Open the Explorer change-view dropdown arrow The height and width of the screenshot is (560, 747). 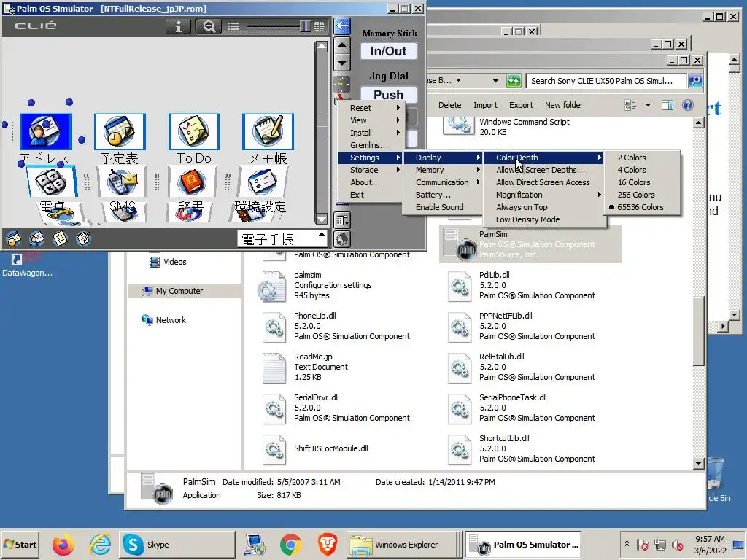[648, 105]
